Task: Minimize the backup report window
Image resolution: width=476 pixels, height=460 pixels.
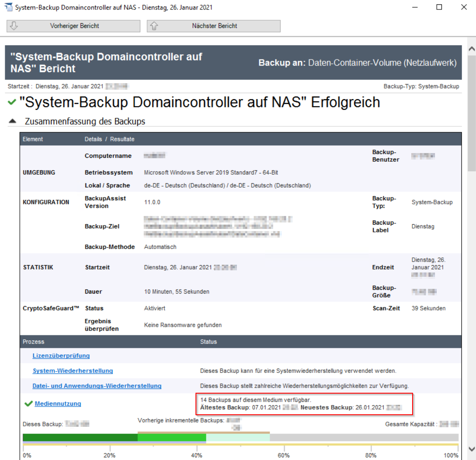Action: pos(415,7)
